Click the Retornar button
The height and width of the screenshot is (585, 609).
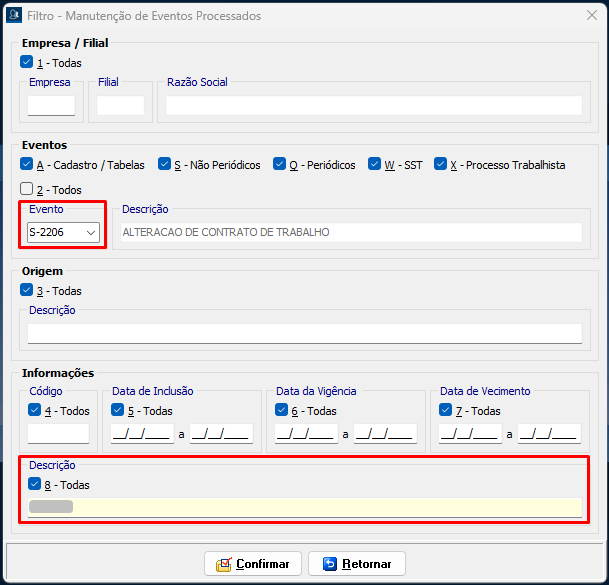tap(357, 564)
